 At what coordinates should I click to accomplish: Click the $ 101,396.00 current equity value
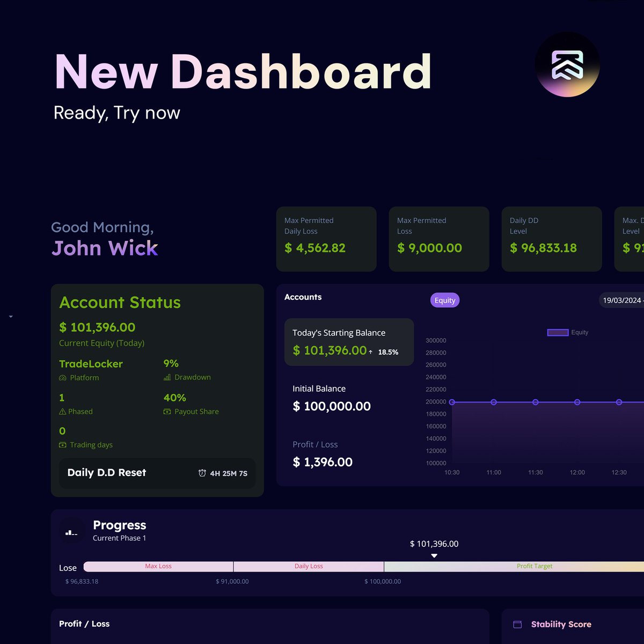(x=97, y=327)
